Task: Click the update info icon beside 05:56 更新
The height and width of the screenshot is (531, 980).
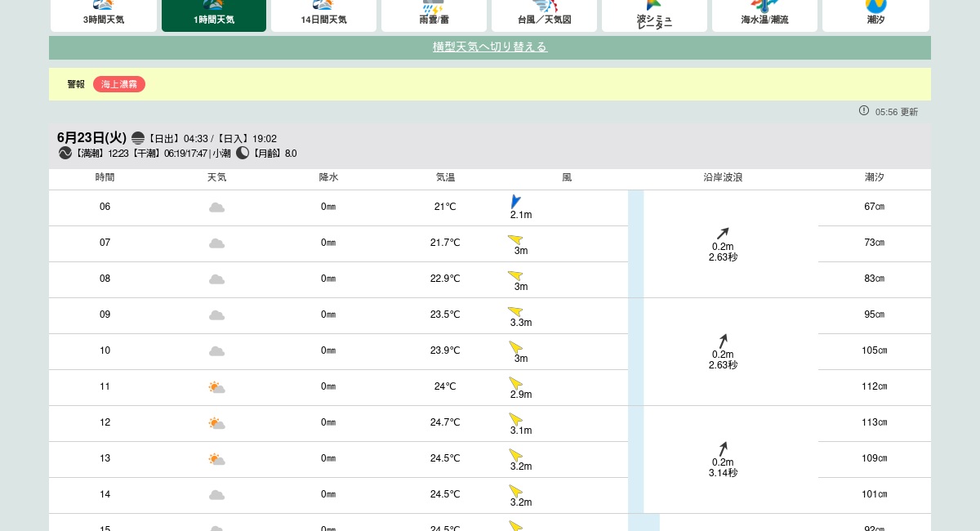Action: coord(864,110)
